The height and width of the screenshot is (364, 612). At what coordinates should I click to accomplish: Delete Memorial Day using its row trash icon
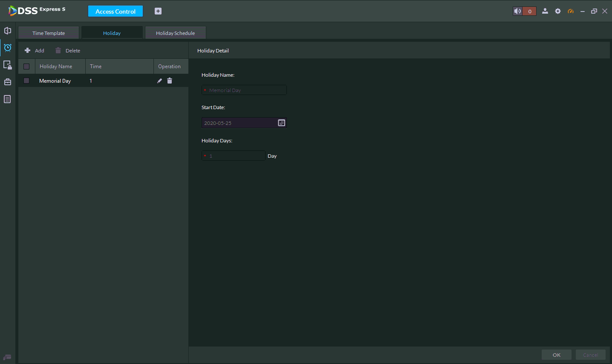[170, 81]
